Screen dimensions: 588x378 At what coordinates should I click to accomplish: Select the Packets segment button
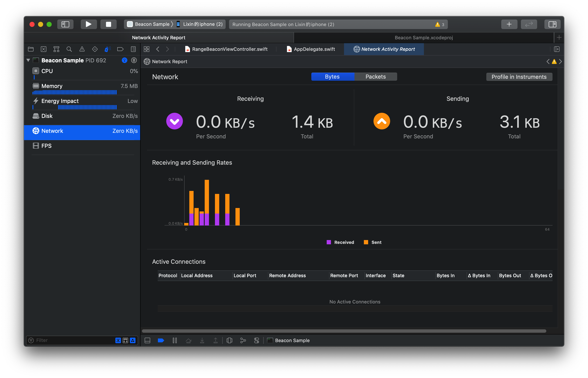(375, 77)
